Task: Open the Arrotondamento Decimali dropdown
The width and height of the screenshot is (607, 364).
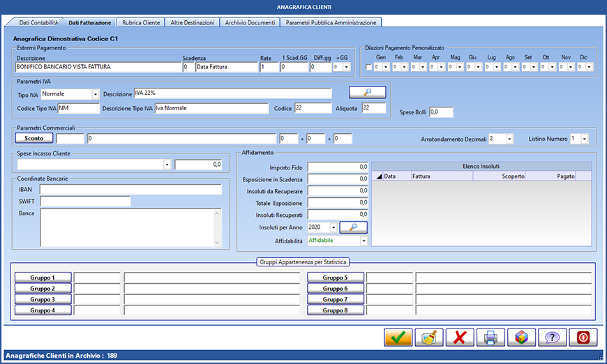Action: point(509,139)
